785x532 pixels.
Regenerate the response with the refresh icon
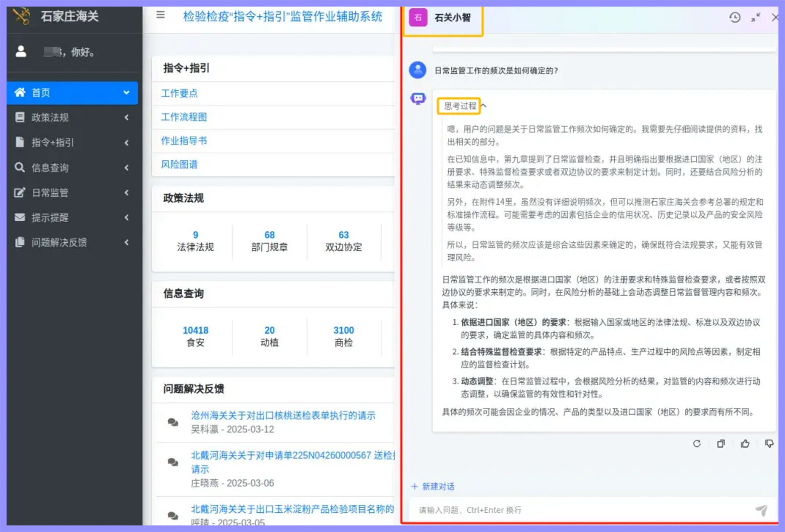click(x=697, y=444)
